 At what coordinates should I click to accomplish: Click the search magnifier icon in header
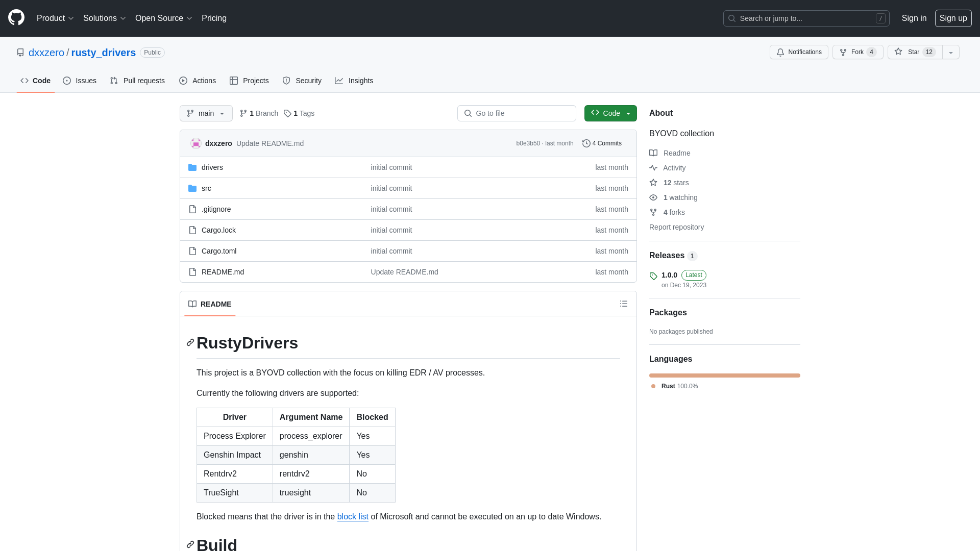[732, 18]
